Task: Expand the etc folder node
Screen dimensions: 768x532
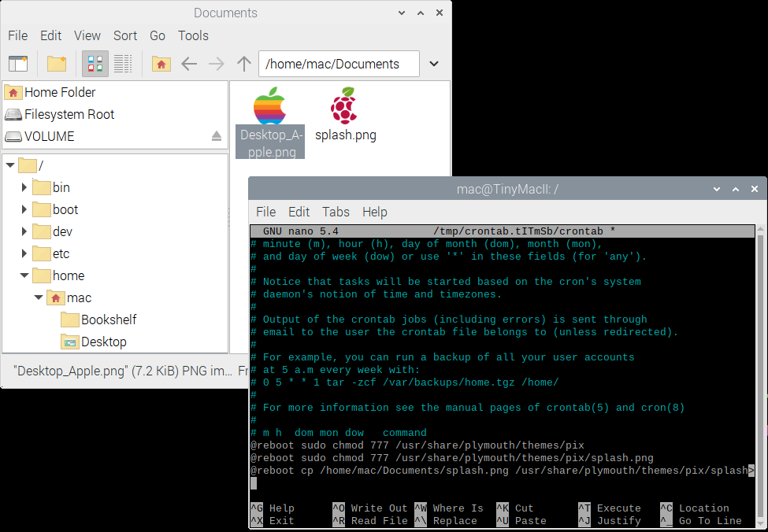Action: click(24, 253)
